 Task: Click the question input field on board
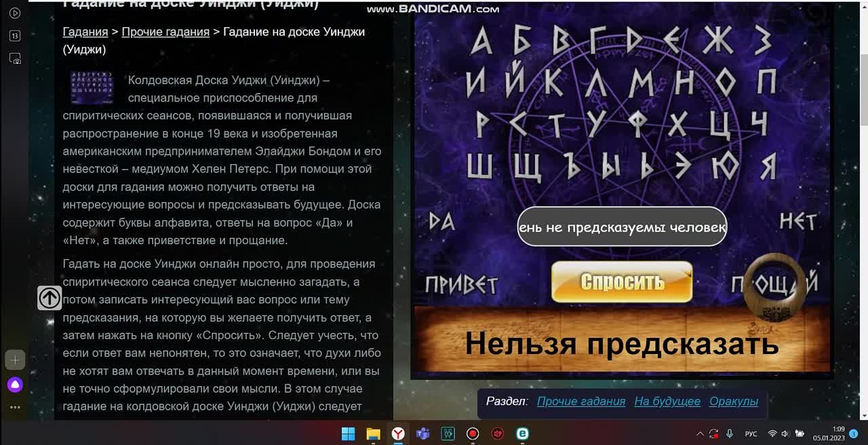point(622,227)
